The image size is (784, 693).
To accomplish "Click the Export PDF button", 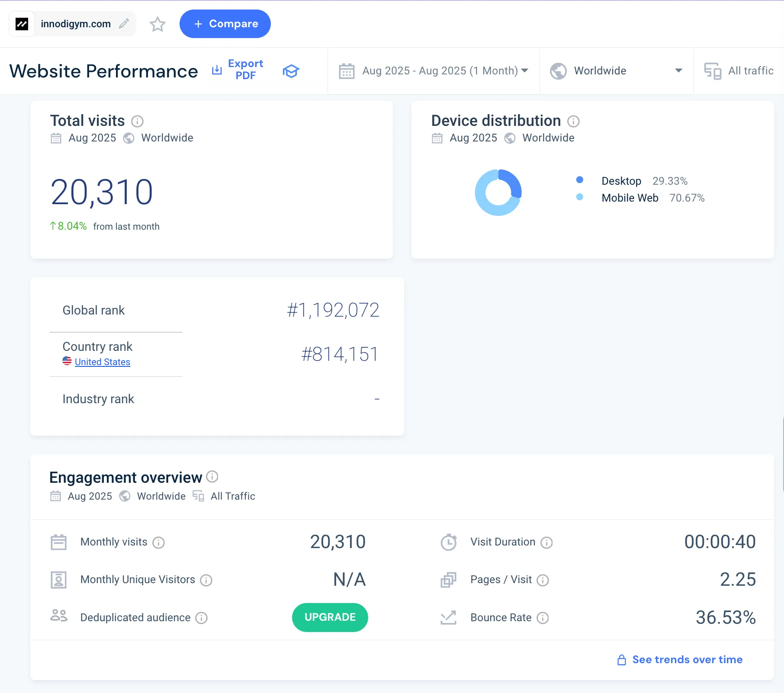I will point(238,70).
